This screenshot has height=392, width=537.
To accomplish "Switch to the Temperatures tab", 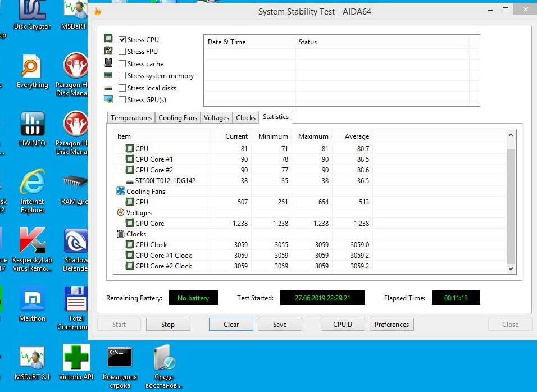I will tap(131, 118).
